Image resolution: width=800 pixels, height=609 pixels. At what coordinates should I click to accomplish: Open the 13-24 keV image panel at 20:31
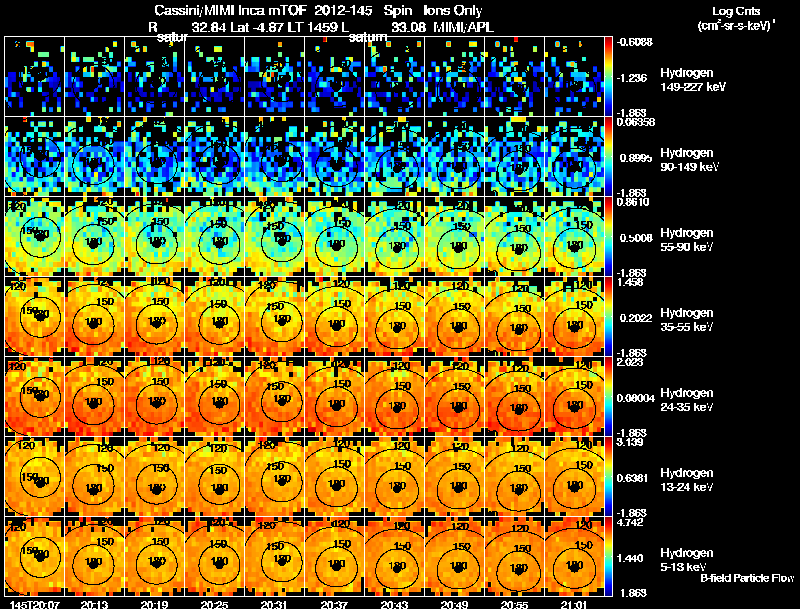click(274, 477)
